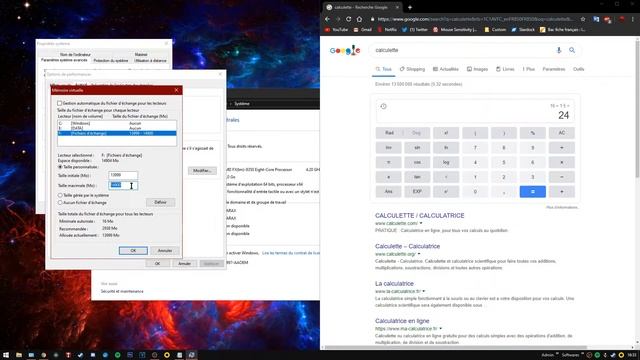The image size is (640, 360).
Task: Click OK in Mémoire virtuelle dialog
Action: [x=133, y=251]
